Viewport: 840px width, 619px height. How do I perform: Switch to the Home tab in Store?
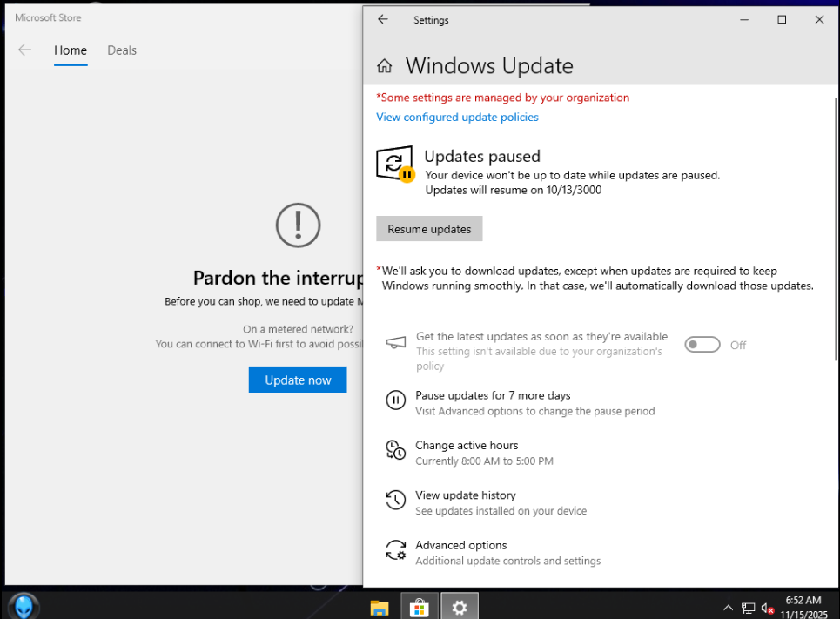point(71,50)
